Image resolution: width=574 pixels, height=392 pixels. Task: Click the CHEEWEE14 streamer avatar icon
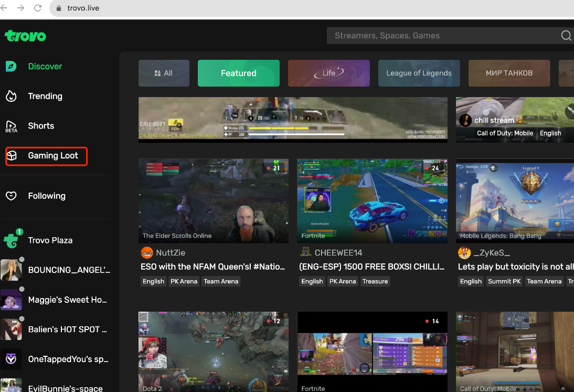click(305, 252)
